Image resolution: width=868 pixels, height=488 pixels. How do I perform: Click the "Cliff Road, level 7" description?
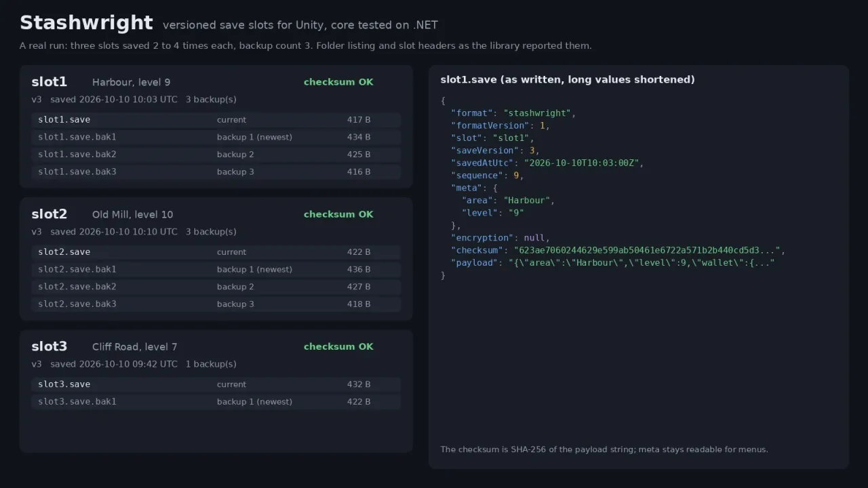pos(135,347)
